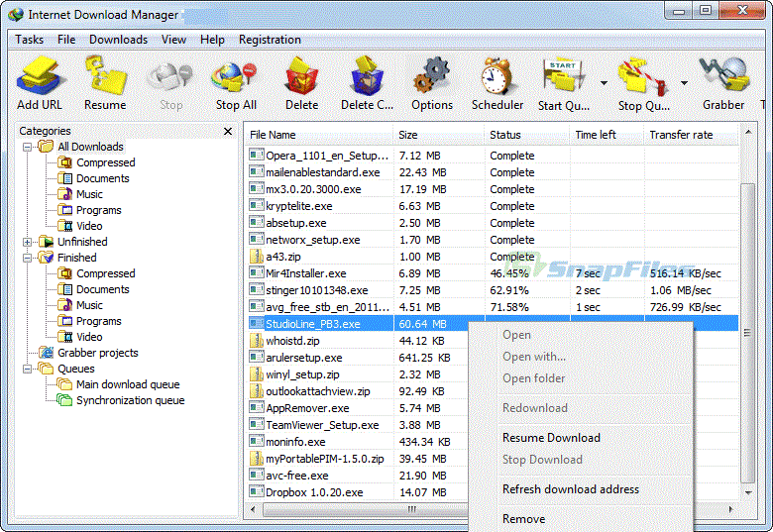Open the View menu
The height and width of the screenshot is (532, 773).
coord(173,40)
